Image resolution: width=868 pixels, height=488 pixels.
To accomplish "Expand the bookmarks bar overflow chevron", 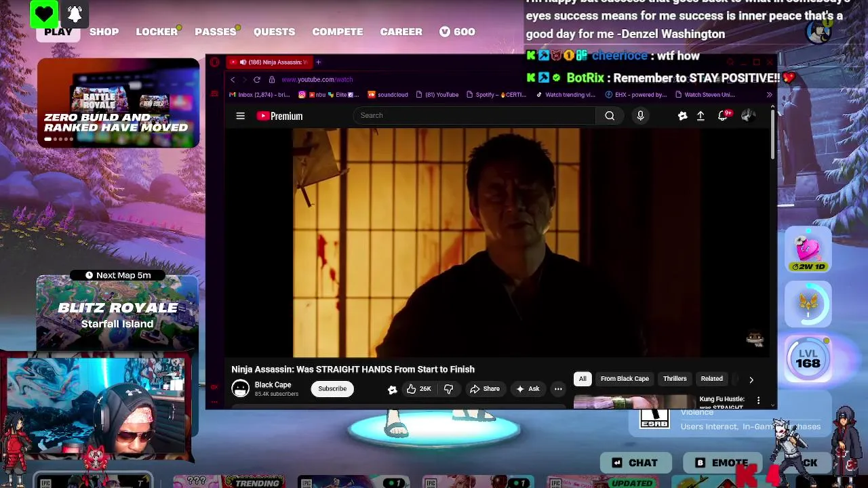I will pos(769,95).
